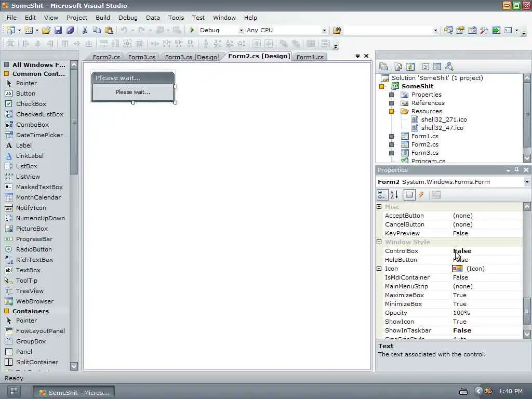Open the Project menu
This screenshot has width=532, height=399.
click(77, 18)
